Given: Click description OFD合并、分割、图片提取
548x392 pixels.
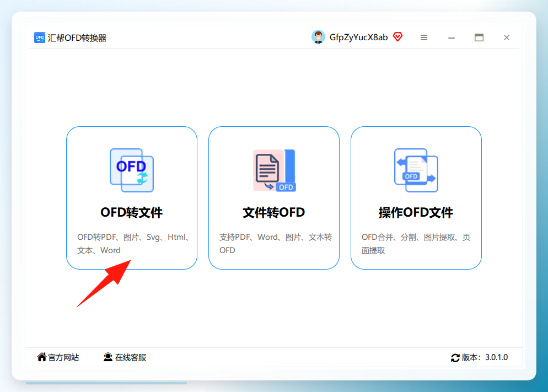Looking at the screenshot, I should pyautogui.click(x=416, y=244).
